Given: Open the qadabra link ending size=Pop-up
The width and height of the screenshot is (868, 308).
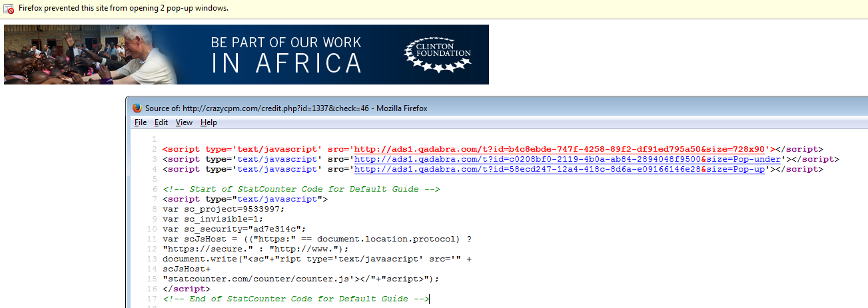Looking at the screenshot, I should click(560, 169).
